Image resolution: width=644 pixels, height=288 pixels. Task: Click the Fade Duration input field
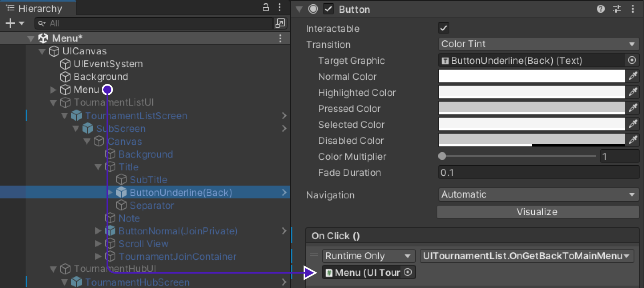(538, 173)
